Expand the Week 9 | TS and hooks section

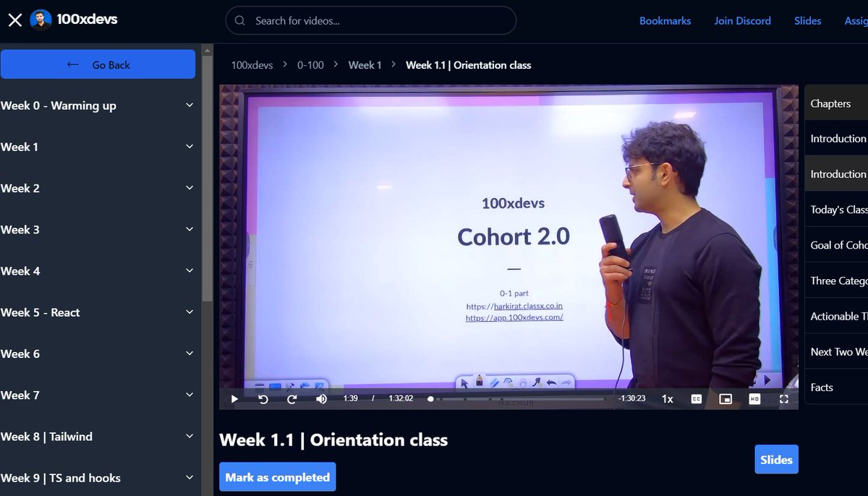pyautogui.click(x=98, y=478)
